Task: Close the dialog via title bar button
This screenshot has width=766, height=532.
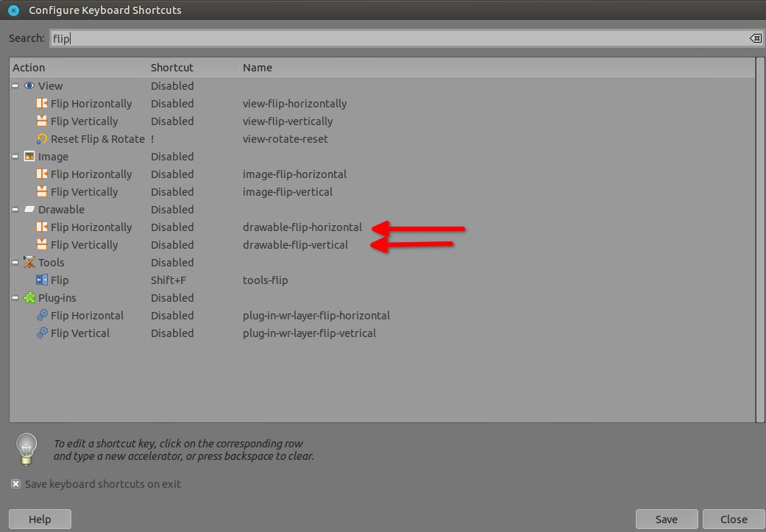Action: [x=14, y=10]
